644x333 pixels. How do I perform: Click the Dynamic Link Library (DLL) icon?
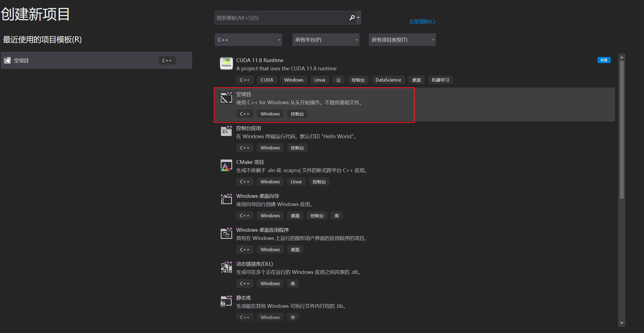pos(226,267)
